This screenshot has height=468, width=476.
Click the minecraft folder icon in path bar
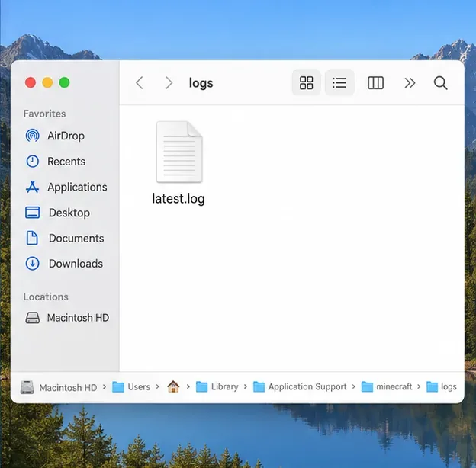tap(367, 387)
